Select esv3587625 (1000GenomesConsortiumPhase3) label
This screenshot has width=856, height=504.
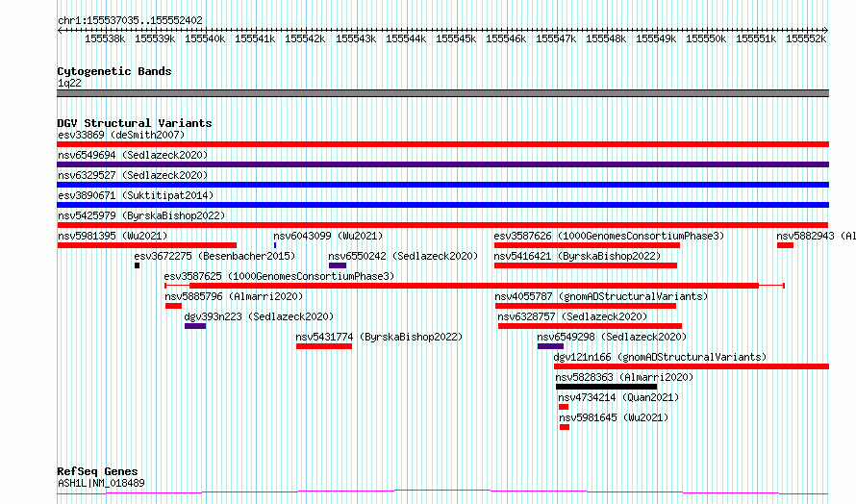coord(279,276)
